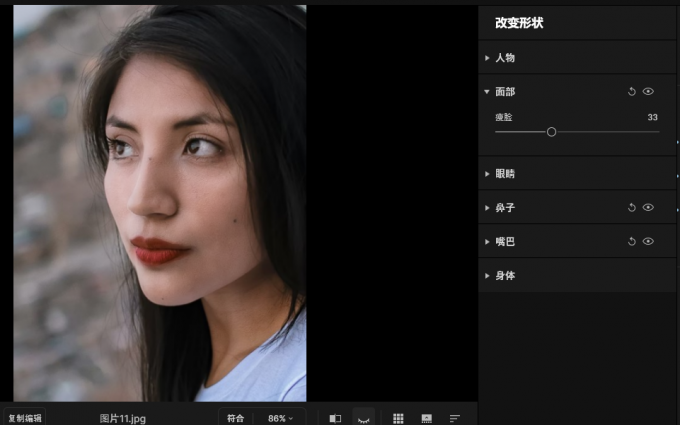Click the 瘦脸 slider handle
The image size is (680, 425).
tap(551, 132)
